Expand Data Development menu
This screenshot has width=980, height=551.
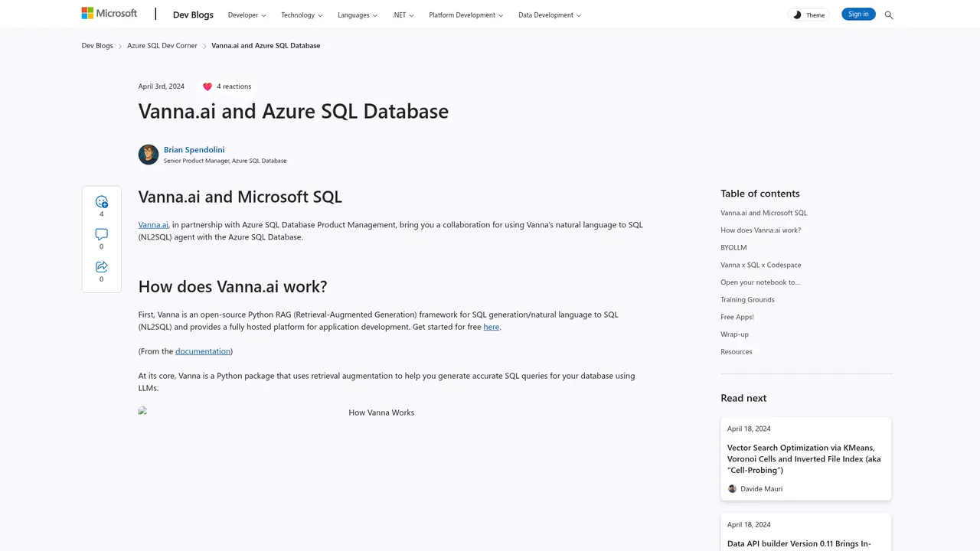coord(550,15)
